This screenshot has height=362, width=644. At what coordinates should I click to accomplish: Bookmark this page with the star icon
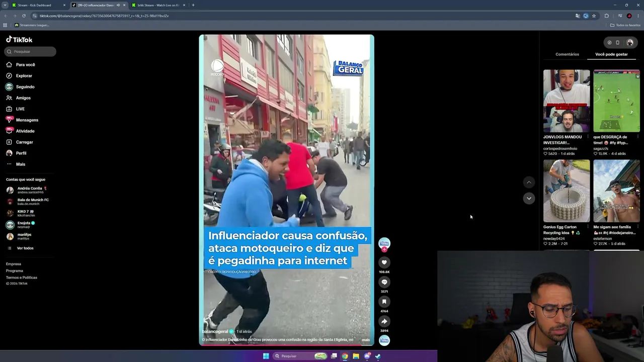594,16
